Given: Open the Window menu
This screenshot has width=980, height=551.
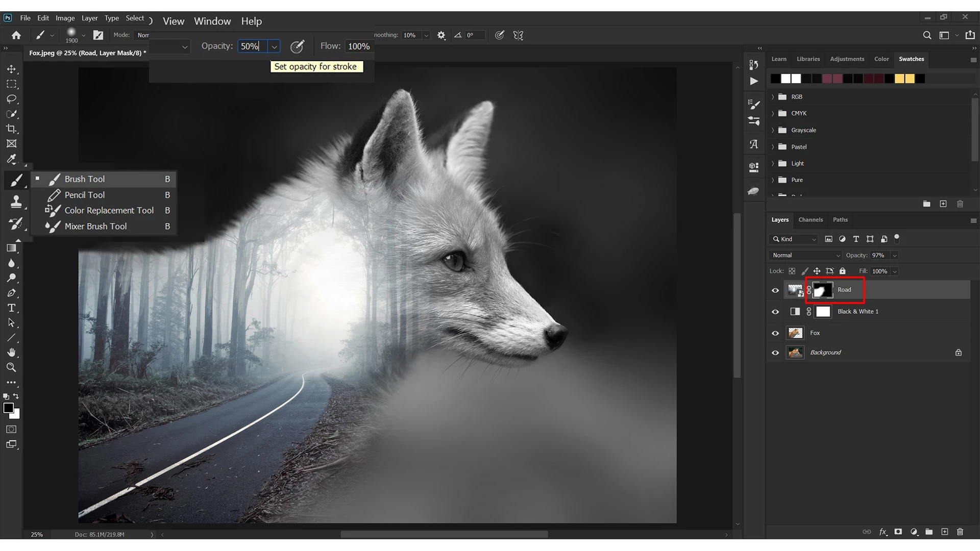Looking at the screenshot, I should [x=212, y=21].
